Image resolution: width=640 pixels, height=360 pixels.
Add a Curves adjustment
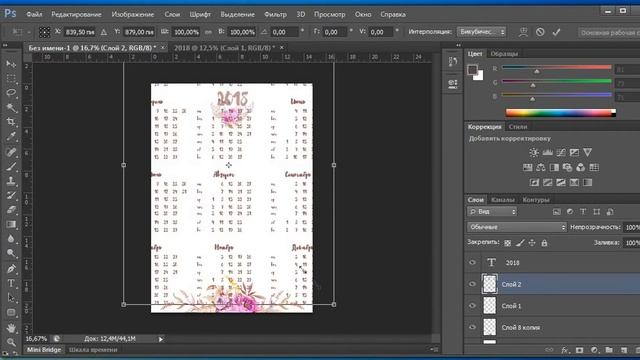(x=561, y=152)
